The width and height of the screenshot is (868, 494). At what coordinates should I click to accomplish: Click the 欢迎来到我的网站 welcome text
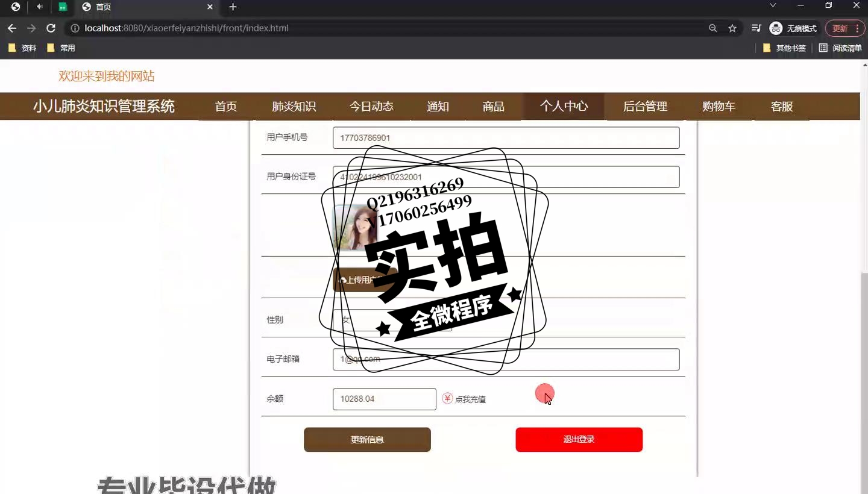coord(107,76)
